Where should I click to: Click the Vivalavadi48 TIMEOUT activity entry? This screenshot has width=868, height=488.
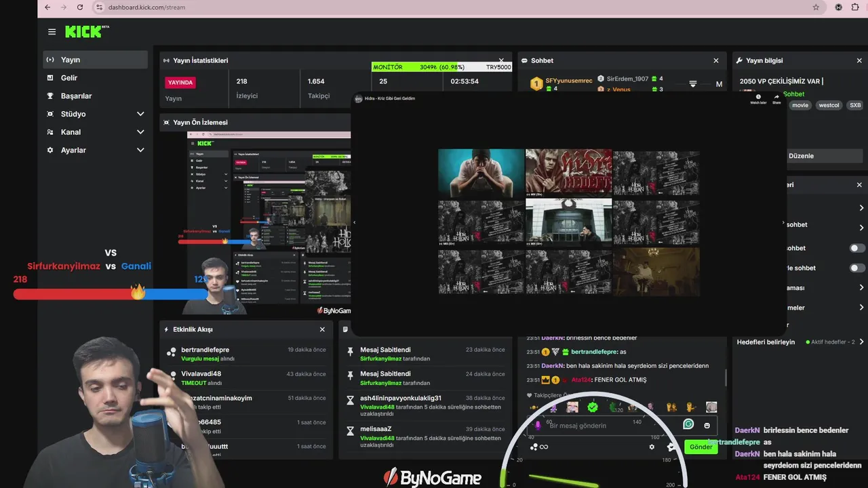pos(246,378)
